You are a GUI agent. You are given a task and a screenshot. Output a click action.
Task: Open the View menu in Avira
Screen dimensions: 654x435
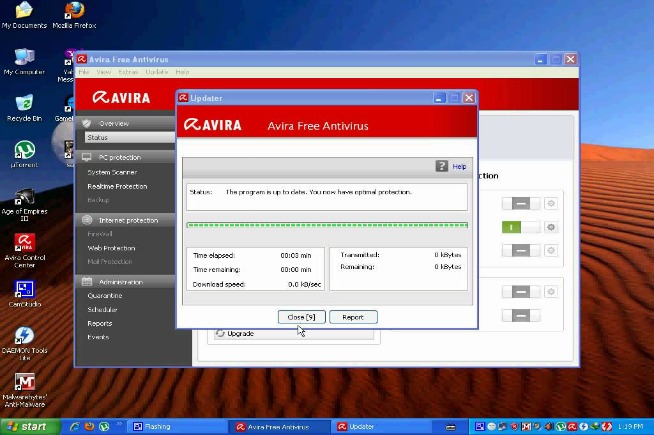tap(103, 72)
